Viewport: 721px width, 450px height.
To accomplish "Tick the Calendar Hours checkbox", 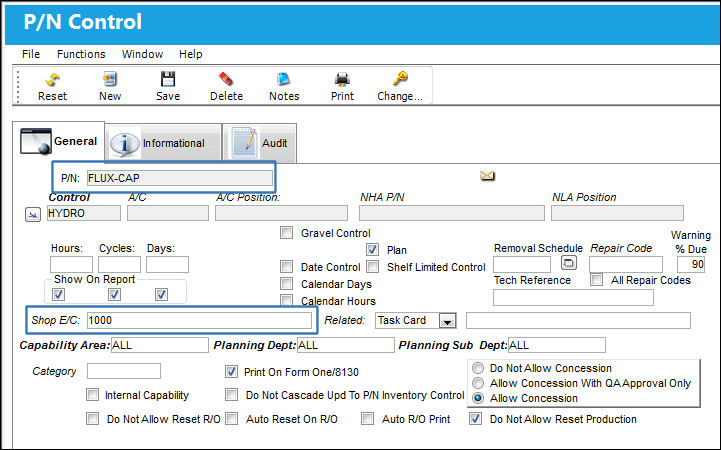I will (x=286, y=301).
